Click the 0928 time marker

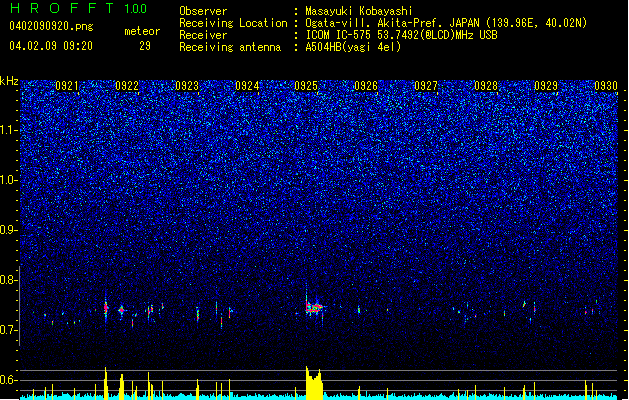(x=486, y=86)
